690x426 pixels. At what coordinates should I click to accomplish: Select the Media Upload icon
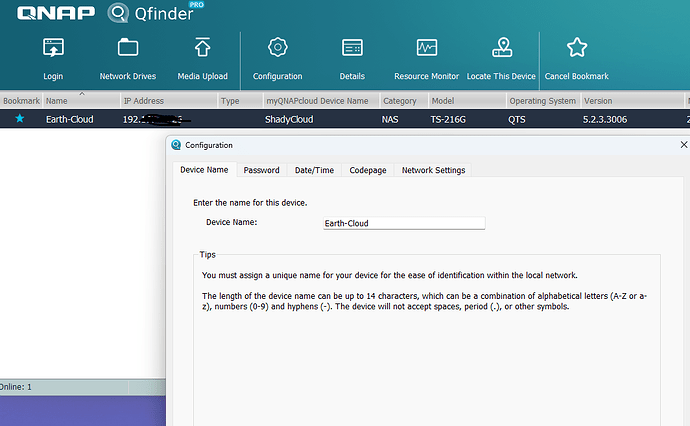point(202,48)
